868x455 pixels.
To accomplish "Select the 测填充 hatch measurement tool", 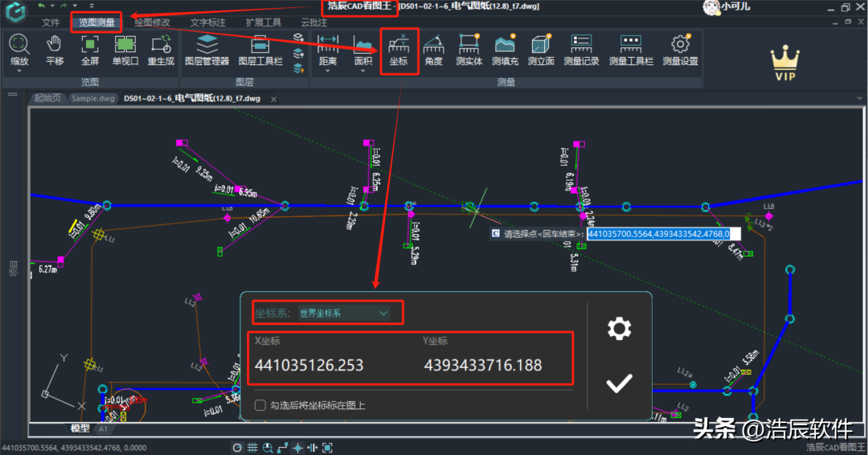I will pyautogui.click(x=505, y=50).
